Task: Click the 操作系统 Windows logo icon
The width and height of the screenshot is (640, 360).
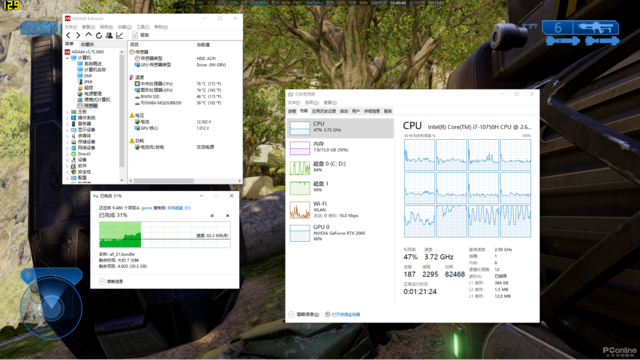Action: click(x=73, y=118)
